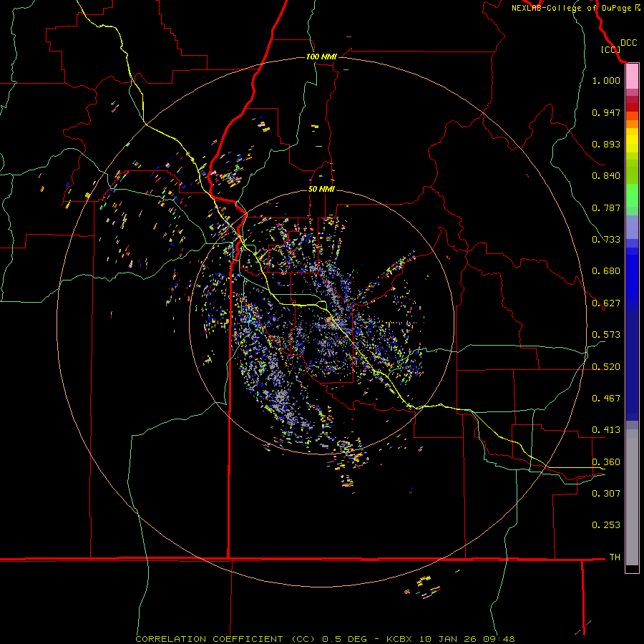The height and width of the screenshot is (644, 644).
Task: Pick the pink segment atop the color bar
Action: point(632,77)
